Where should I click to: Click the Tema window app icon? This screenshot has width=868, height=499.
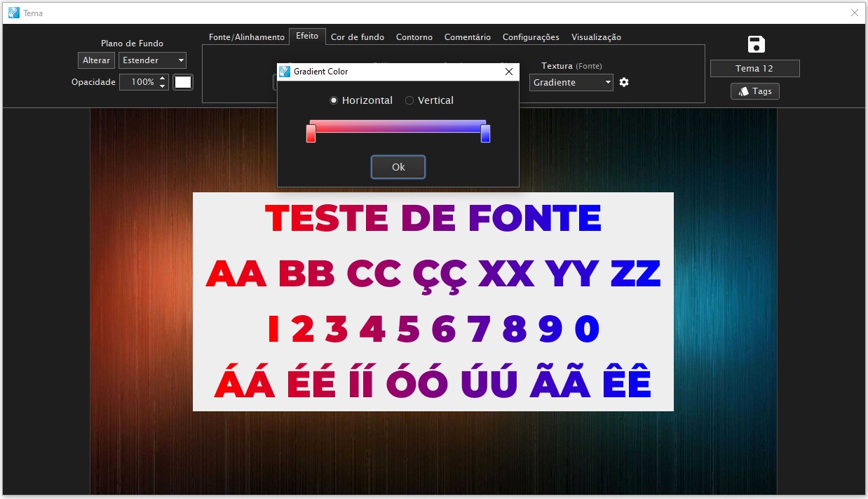tap(13, 13)
